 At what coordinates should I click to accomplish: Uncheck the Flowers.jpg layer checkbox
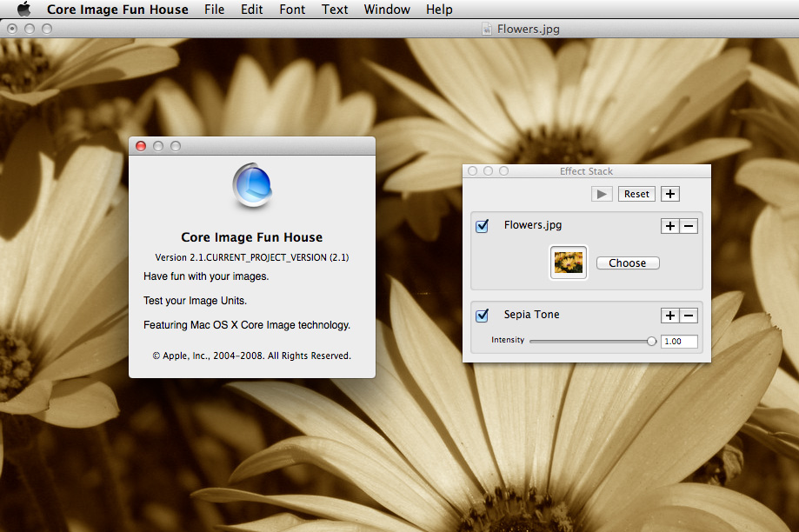[482, 226]
